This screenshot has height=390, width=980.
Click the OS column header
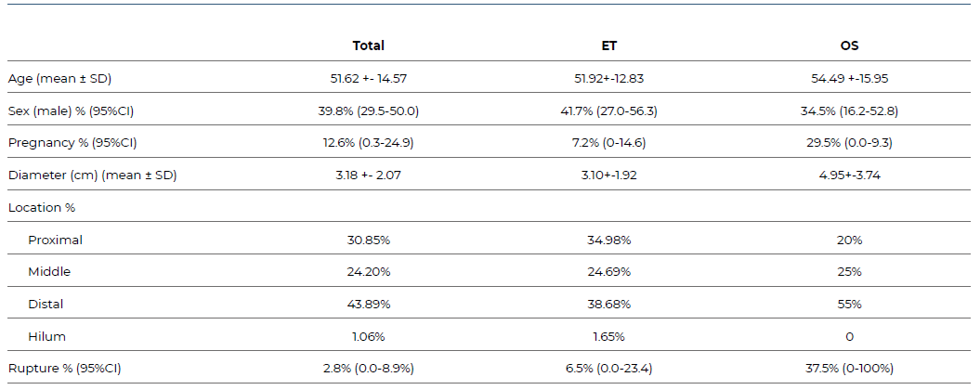pyautogui.click(x=849, y=45)
